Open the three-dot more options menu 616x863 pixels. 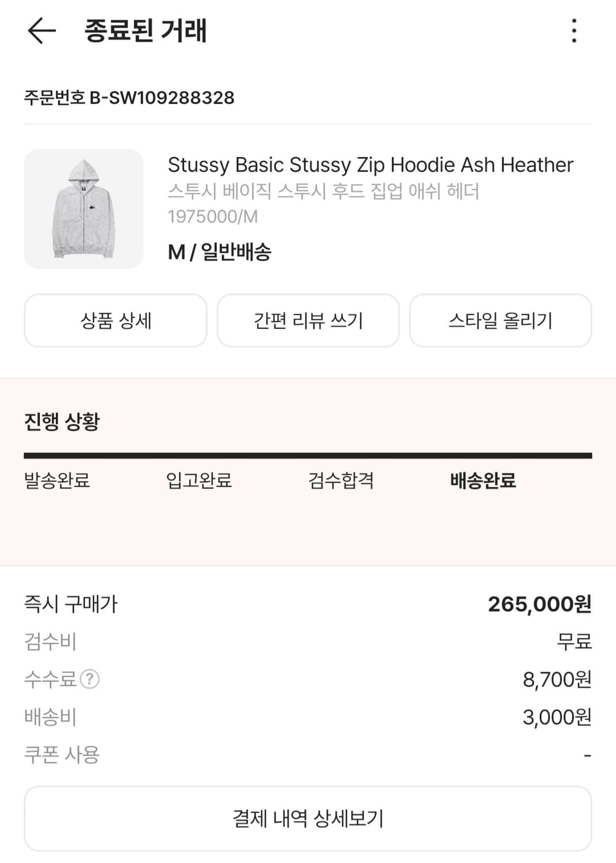pyautogui.click(x=573, y=30)
